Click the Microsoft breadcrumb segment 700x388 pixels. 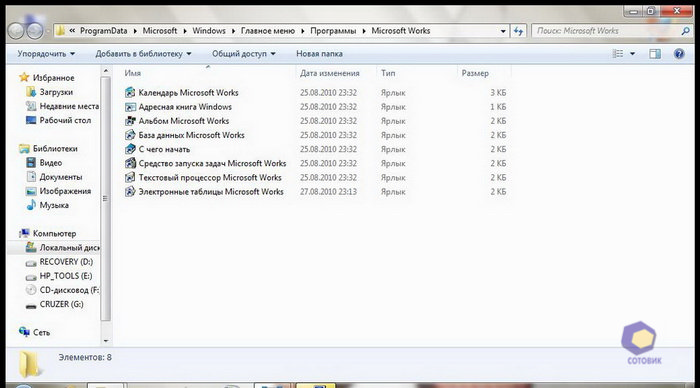pos(160,31)
